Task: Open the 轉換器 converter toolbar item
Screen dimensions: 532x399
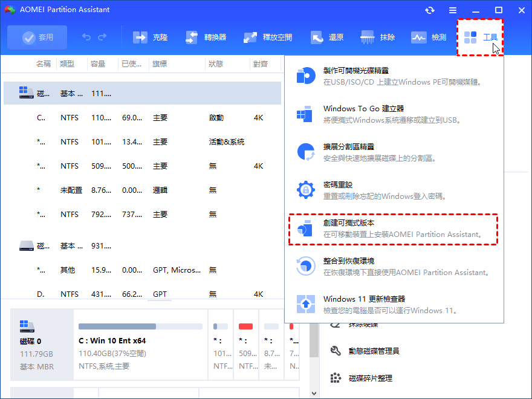Action: pyautogui.click(x=206, y=37)
